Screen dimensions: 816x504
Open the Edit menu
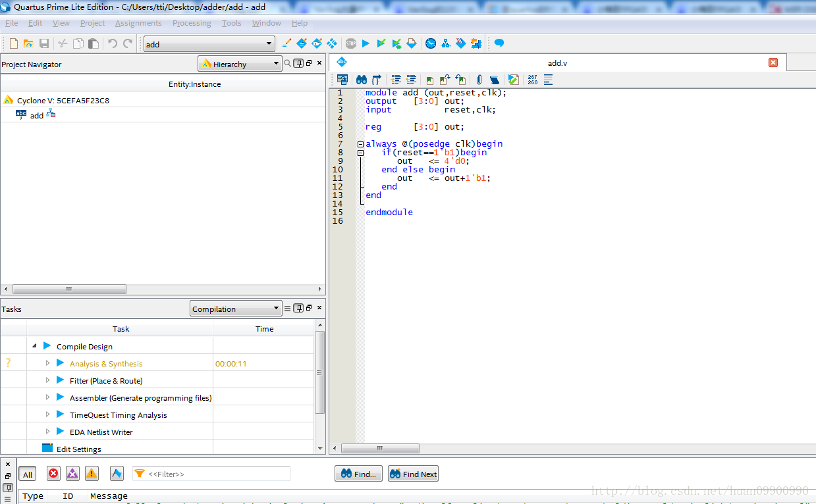(x=35, y=23)
